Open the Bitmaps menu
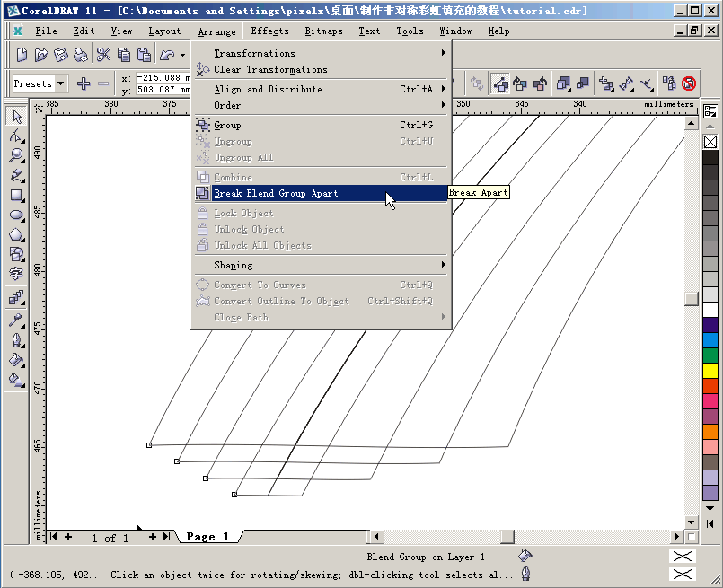723x588 pixels. (x=323, y=31)
